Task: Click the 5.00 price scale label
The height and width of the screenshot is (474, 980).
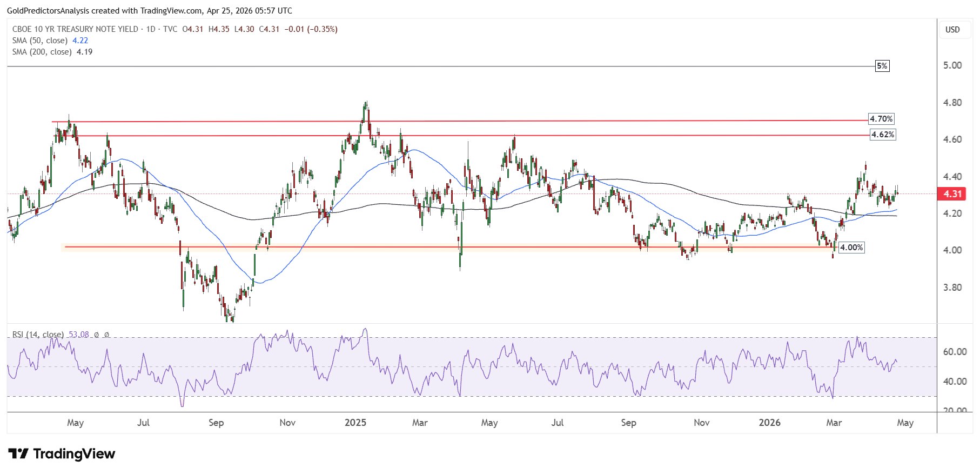Action: point(952,65)
